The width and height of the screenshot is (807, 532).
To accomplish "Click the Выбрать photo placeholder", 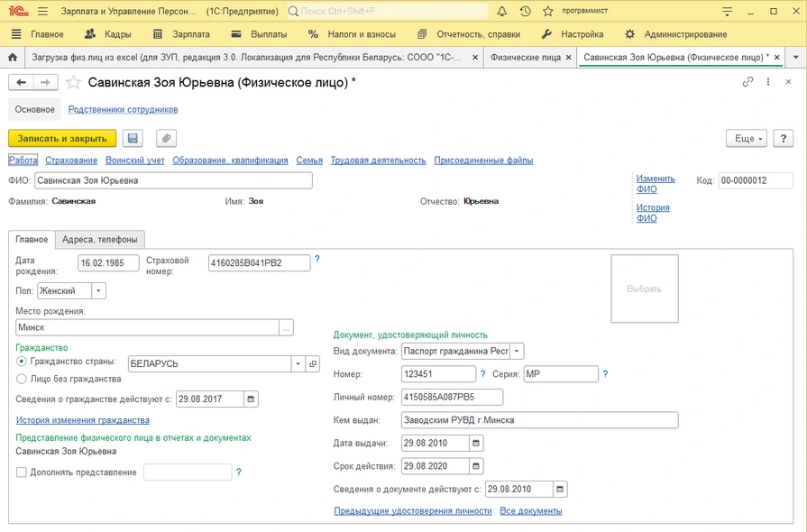I will pyautogui.click(x=644, y=289).
